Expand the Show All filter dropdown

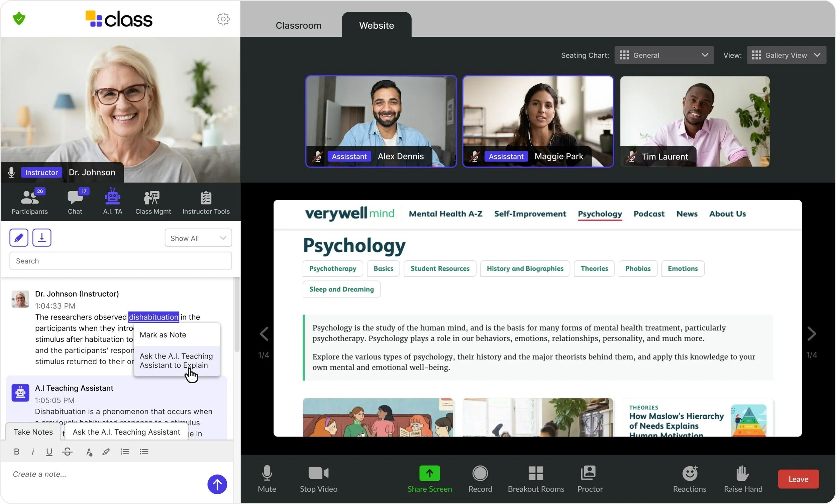click(198, 238)
